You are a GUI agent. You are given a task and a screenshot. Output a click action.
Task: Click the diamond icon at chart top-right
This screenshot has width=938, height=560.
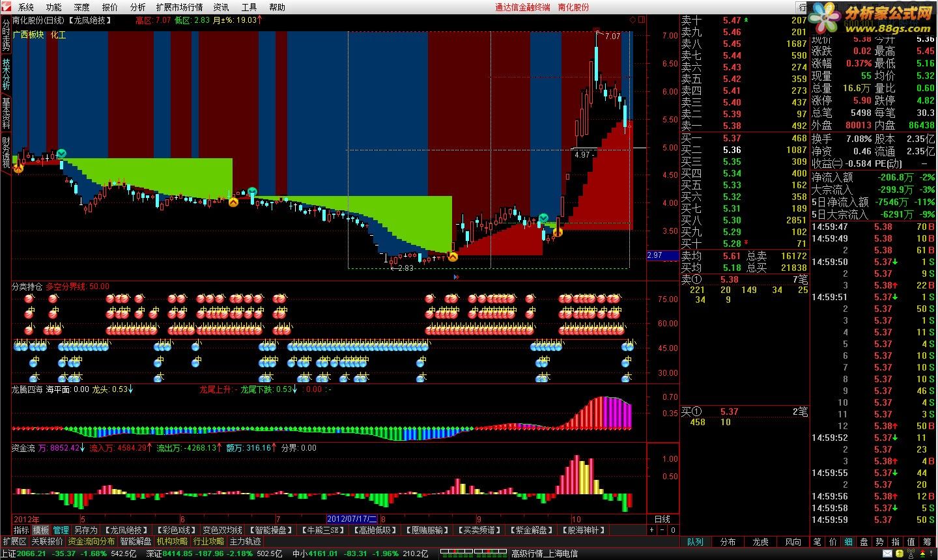tap(632, 20)
